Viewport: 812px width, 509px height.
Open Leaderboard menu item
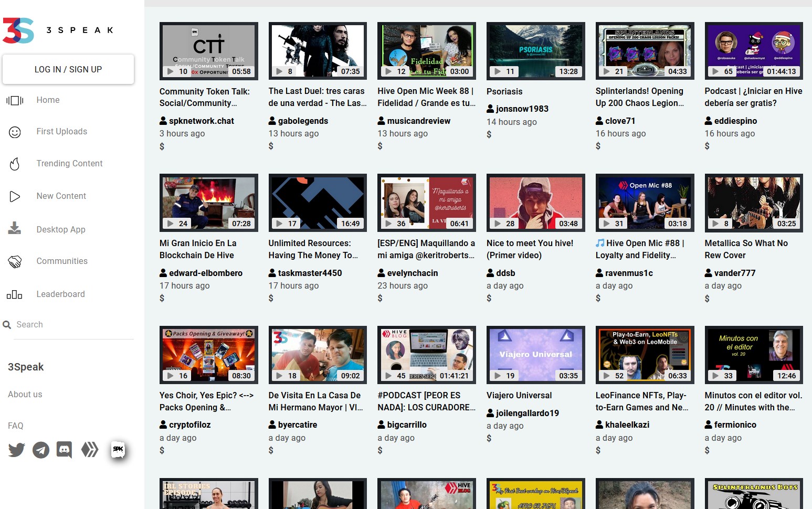click(60, 294)
